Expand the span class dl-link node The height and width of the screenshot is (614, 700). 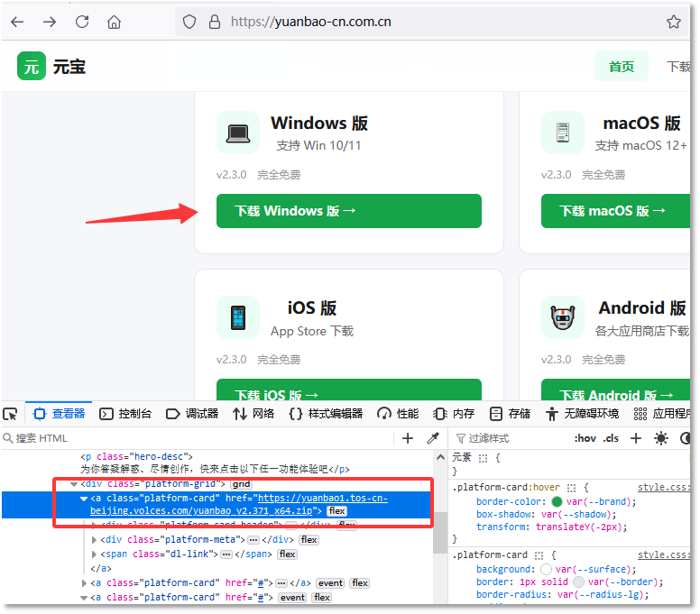94,554
